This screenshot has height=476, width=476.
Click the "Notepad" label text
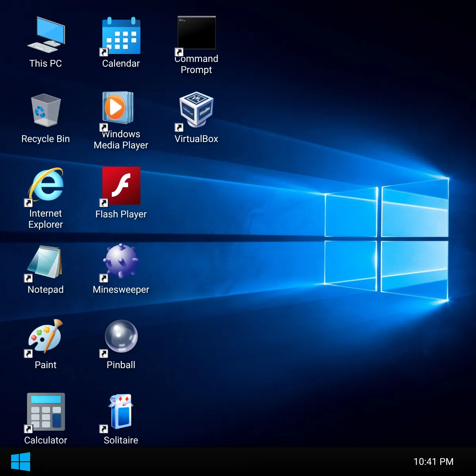[46, 290]
